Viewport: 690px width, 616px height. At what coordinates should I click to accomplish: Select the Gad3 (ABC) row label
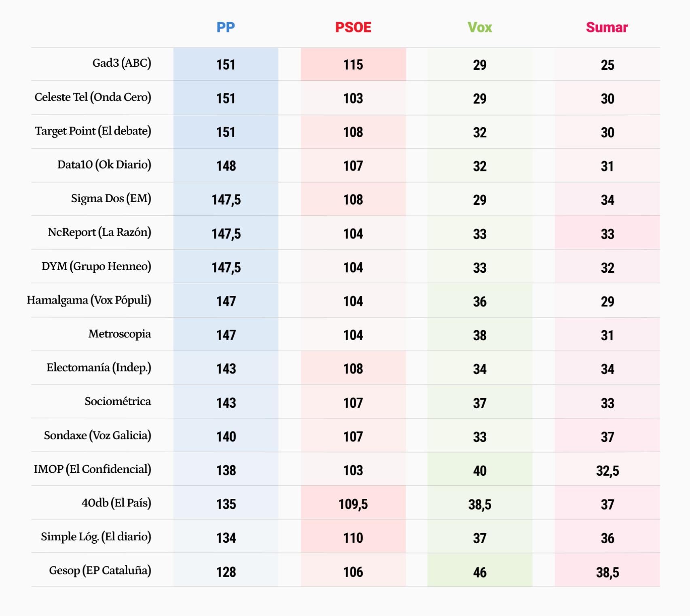pyautogui.click(x=122, y=63)
